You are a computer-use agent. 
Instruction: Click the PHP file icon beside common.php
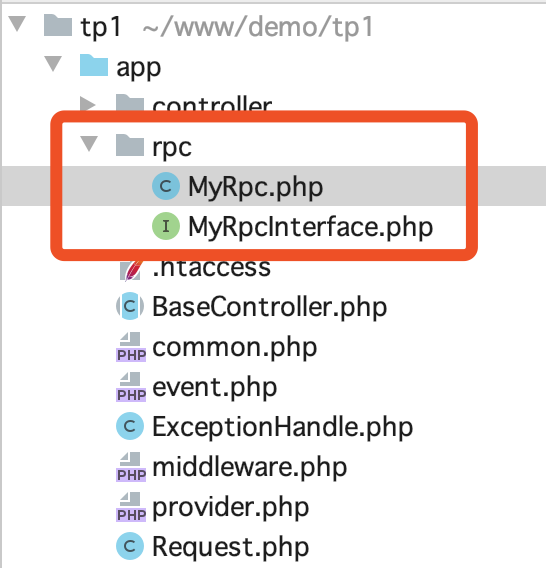pyautogui.click(x=131, y=347)
